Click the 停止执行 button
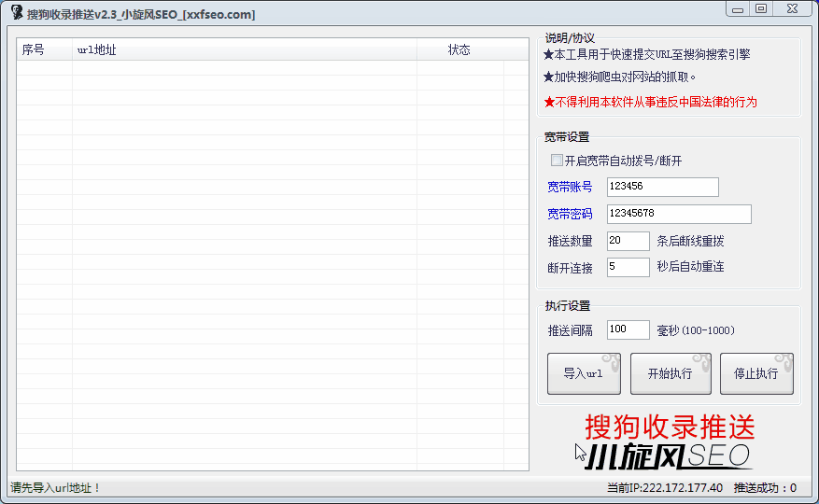Screen dimensions: 819x504 click(x=756, y=374)
